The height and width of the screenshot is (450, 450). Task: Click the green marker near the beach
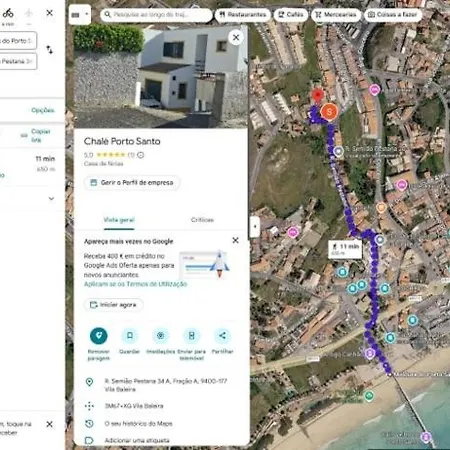pyautogui.click(x=369, y=396)
